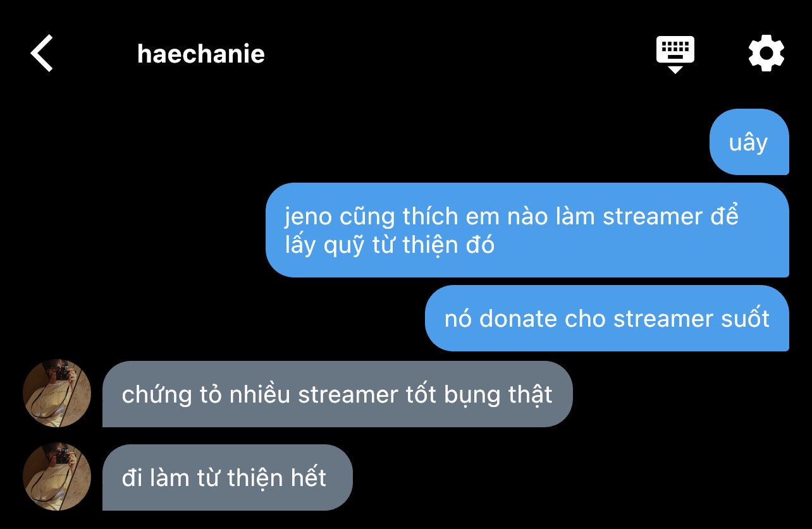
Task: Click the cog icon at top right
Action: [766, 53]
